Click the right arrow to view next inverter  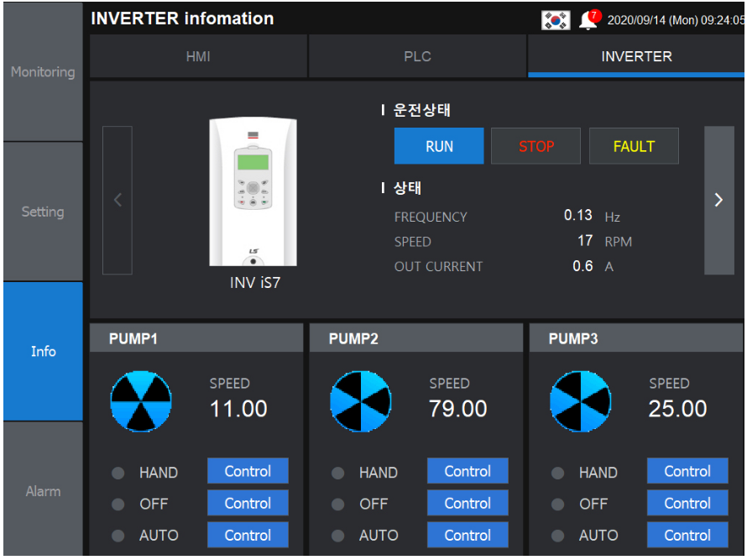point(718,201)
